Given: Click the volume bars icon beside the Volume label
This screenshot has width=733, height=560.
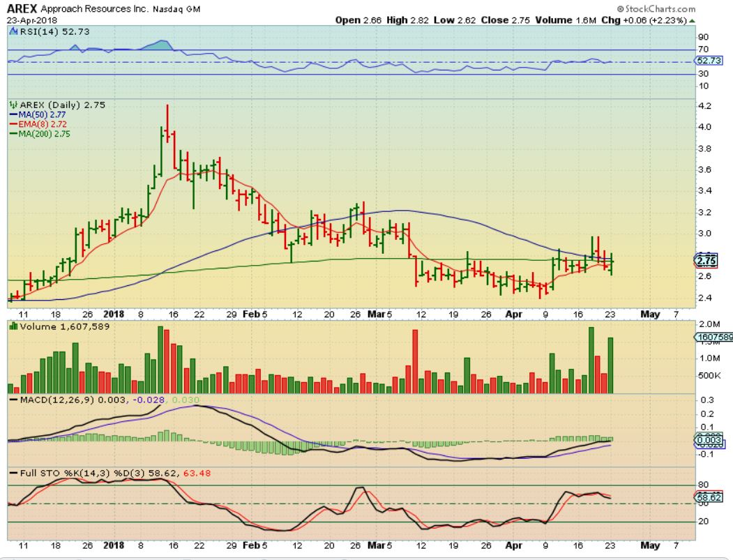Looking at the screenshot, I should tap(13, 326).
